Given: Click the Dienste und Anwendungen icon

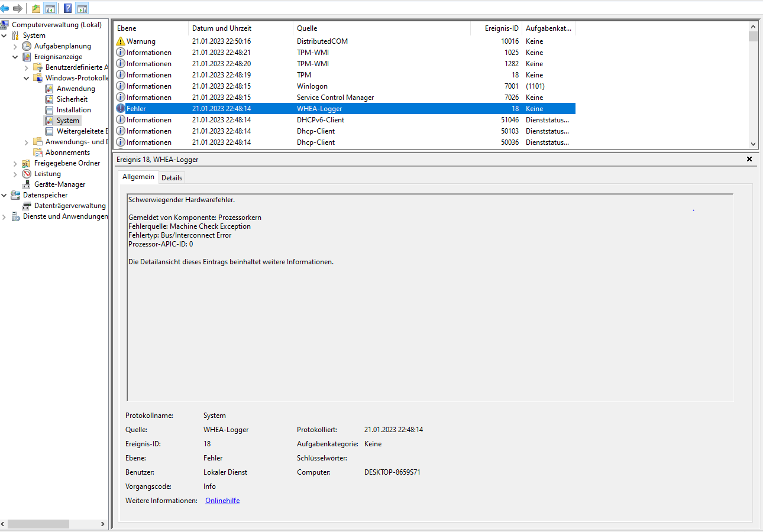Looking at the screenshot, I should click(x=16, y=216).
